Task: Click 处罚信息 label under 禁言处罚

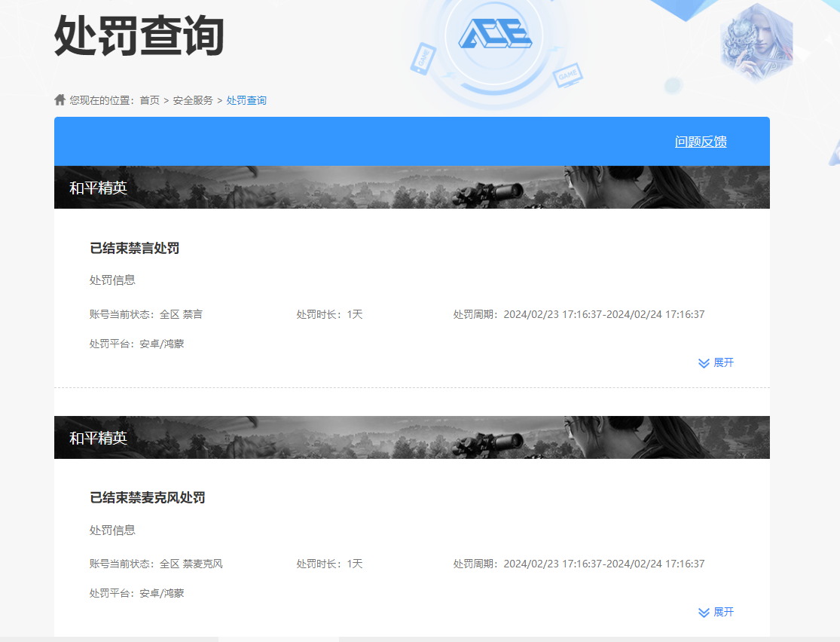Action: tap(112, 280)
